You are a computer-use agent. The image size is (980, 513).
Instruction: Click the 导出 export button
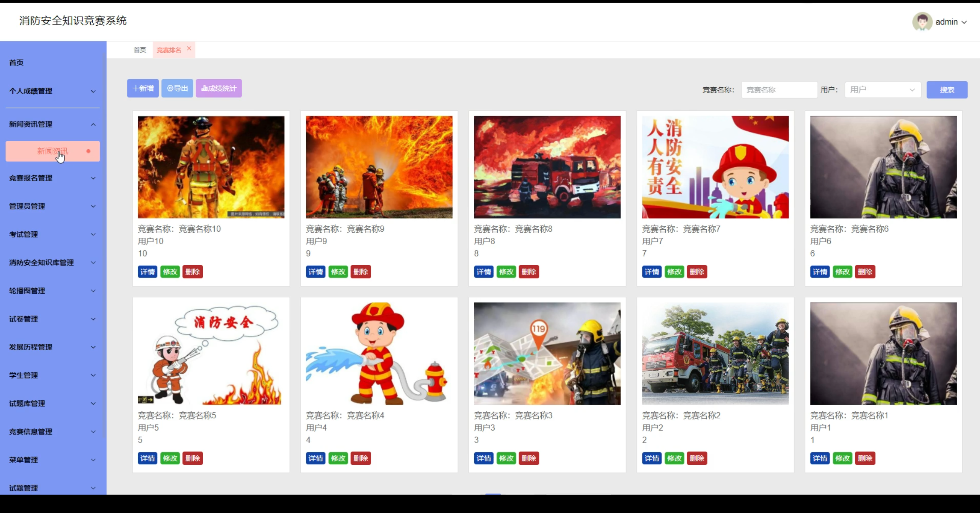177,88
